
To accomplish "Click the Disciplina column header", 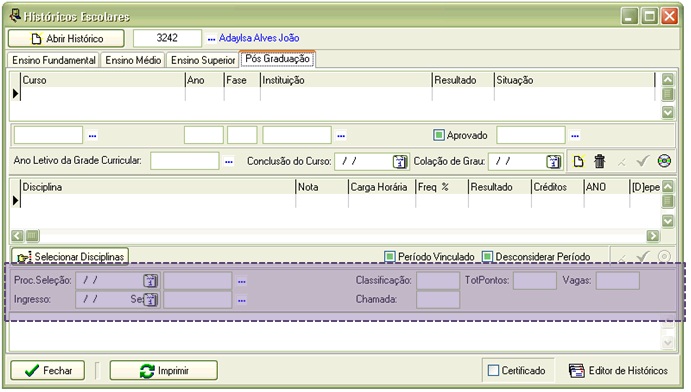I will click(158, 187).
